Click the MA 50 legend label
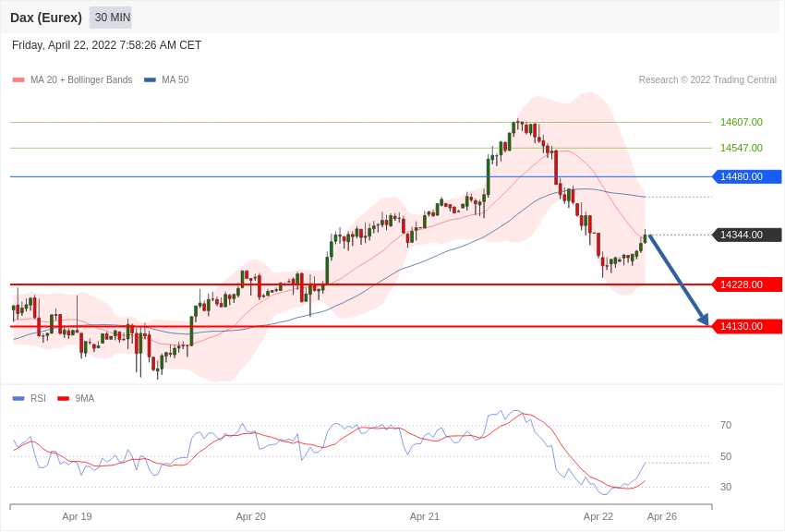The width and height of the screenshot is (785, 532). tap(175, 79)
